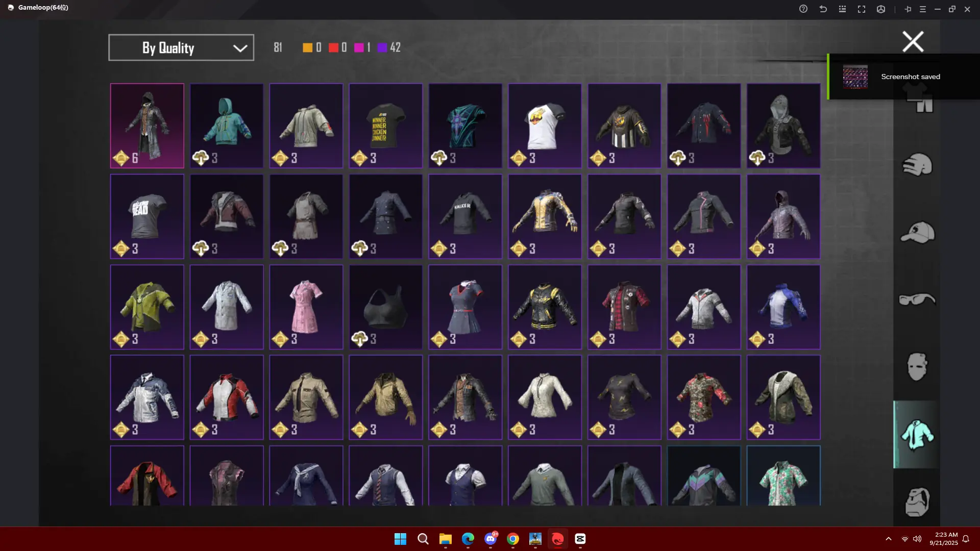Select the helmet category icon
This screenshot has height=551, width=980.
[x=917, y=165]
